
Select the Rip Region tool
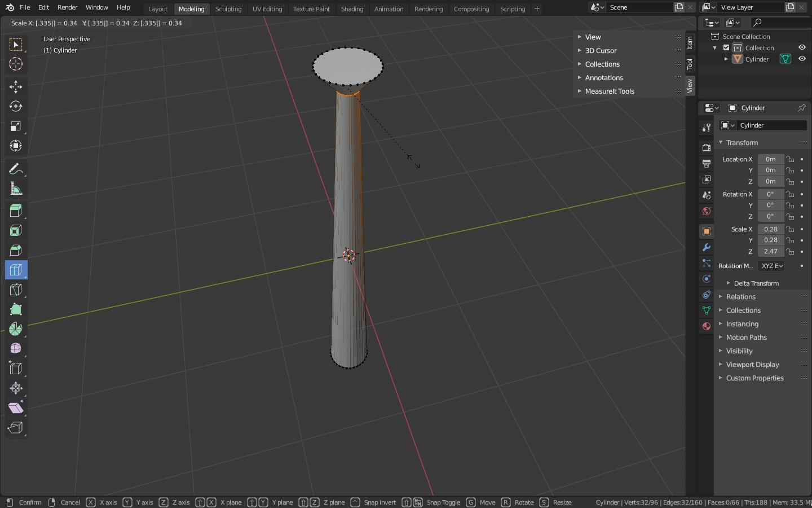16,428
